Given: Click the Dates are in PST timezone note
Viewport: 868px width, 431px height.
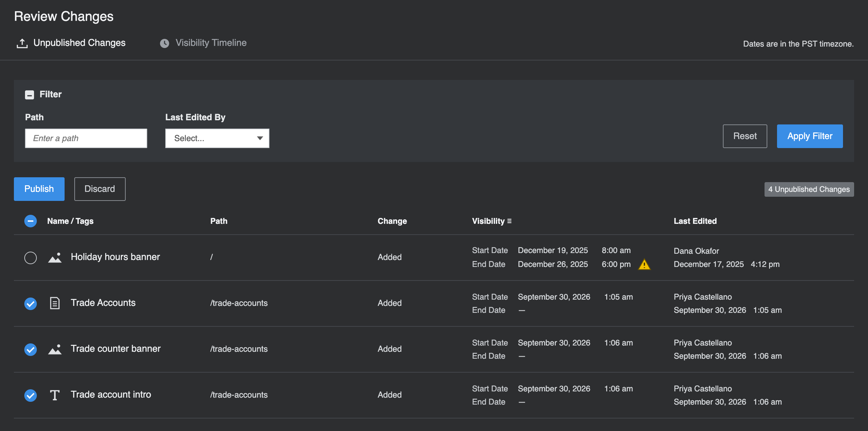Looking at the screenshot, I should coord(798,44).
